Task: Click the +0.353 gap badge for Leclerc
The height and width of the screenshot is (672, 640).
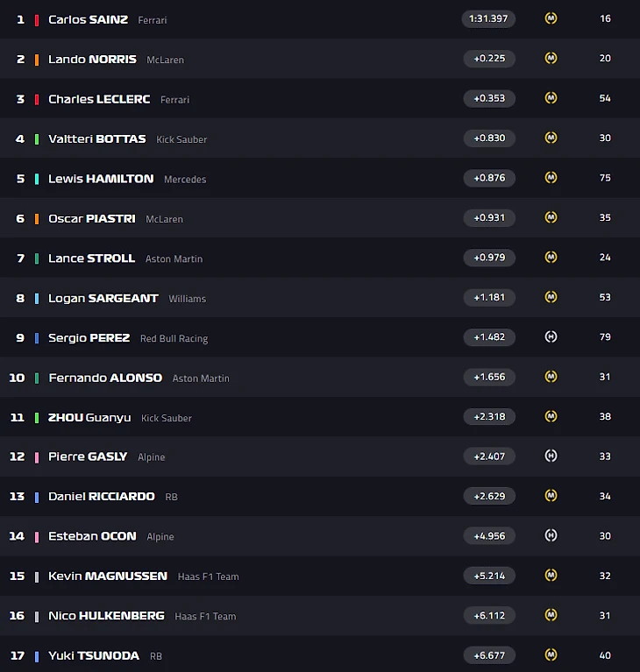Action: pyautogui.click(x=489, y=99)
